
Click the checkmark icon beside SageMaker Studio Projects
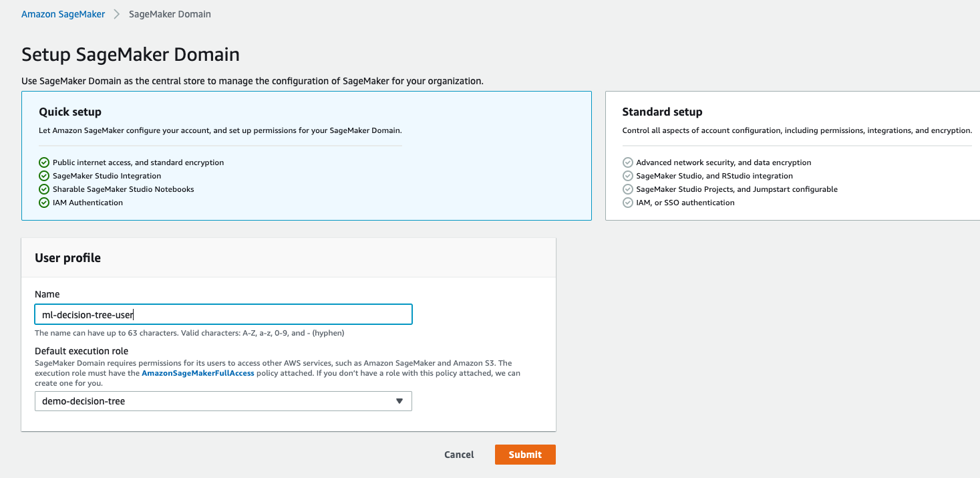628,189
